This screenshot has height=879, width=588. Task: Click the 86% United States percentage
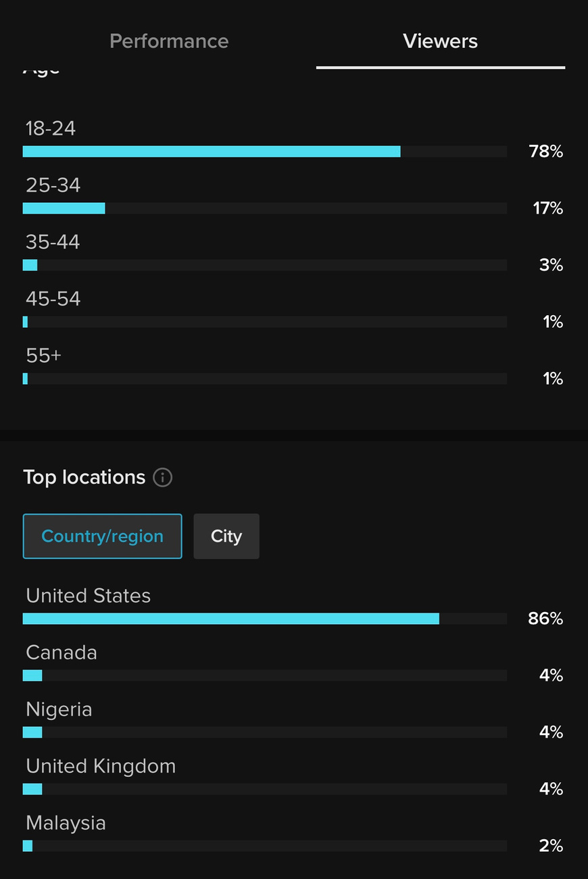coord(545,619)
